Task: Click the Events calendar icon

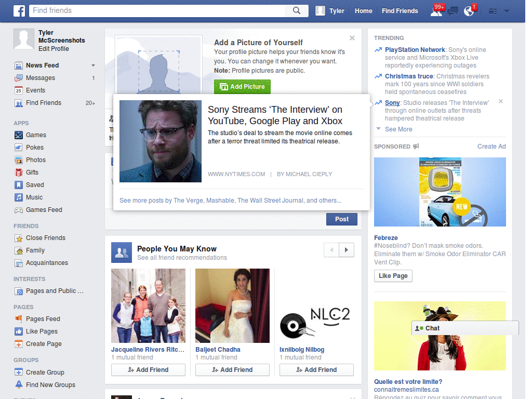Action: tap(19, 90)
